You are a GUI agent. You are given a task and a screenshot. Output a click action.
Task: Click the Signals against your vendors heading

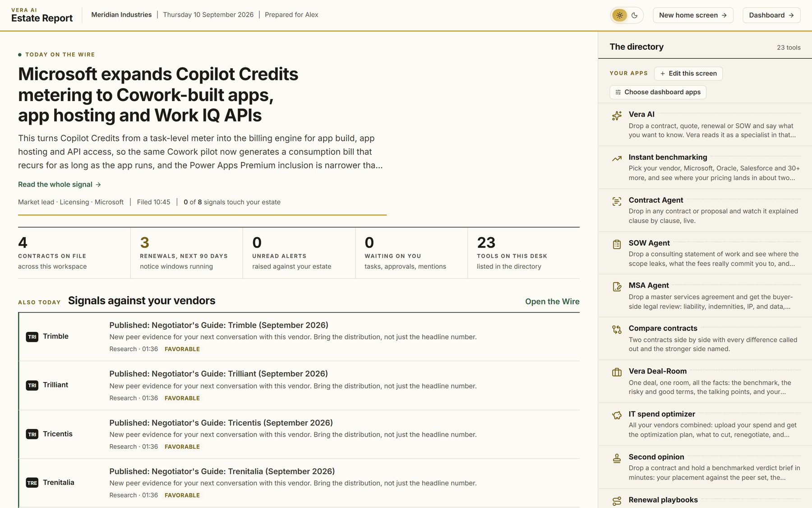pyautogui.click(x=142, y=301)
